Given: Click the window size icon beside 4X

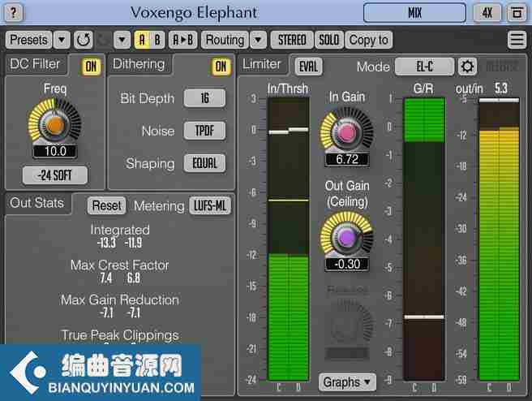Looking at the screenshot, I should pos(517,13).
